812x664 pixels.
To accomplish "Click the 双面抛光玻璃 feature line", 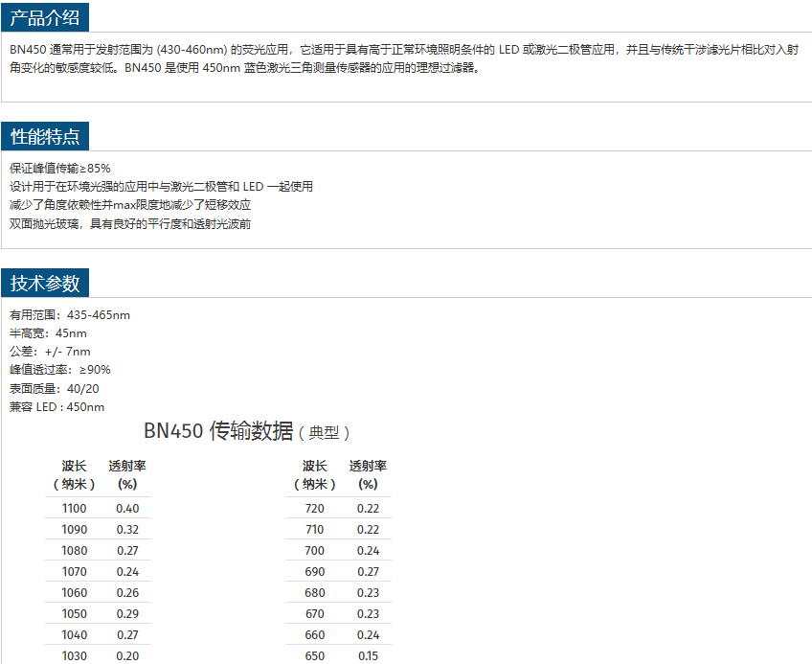I will (x=130, y=223).
